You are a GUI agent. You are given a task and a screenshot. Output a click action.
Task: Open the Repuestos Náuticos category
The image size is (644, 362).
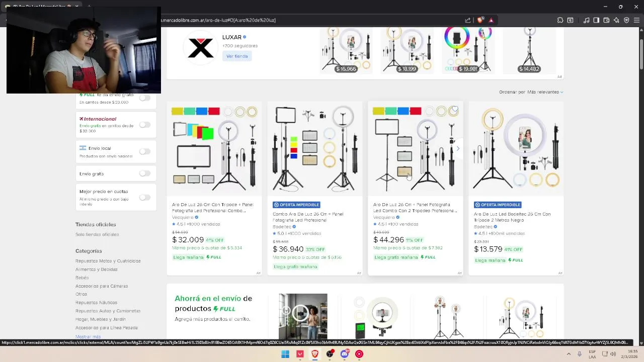click(x=96, y=303)
